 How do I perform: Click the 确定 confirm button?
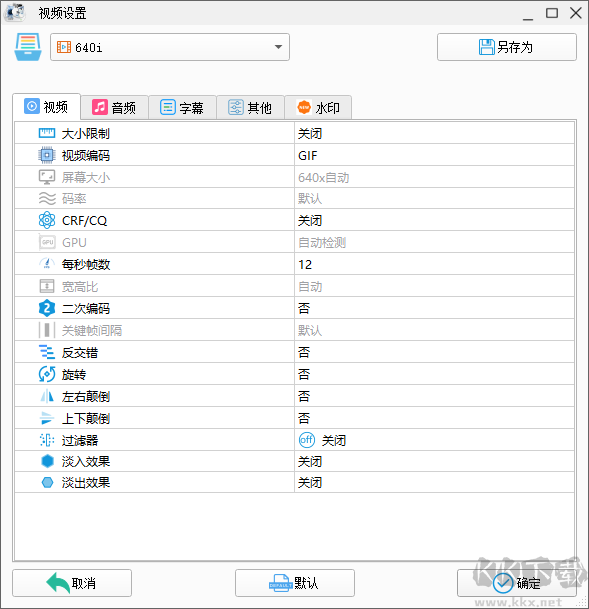[x=517, y=583]
